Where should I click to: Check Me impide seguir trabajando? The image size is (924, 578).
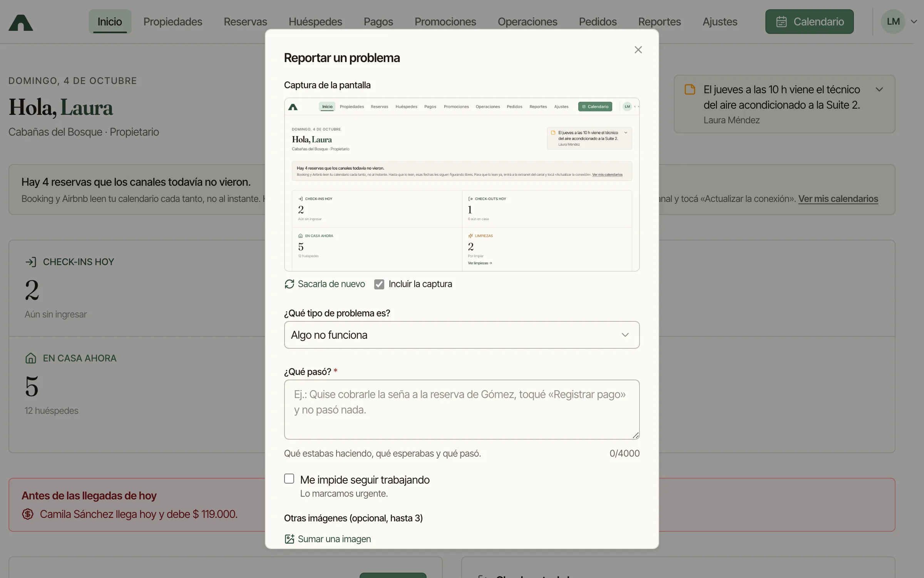pyautogui.click(x=289, y=479)
